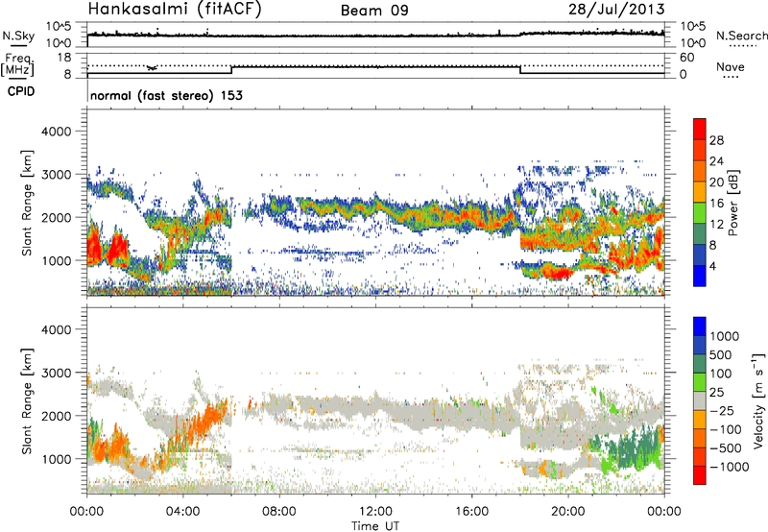Click the light green 12-16 dB power band

[x=700, y=212]
